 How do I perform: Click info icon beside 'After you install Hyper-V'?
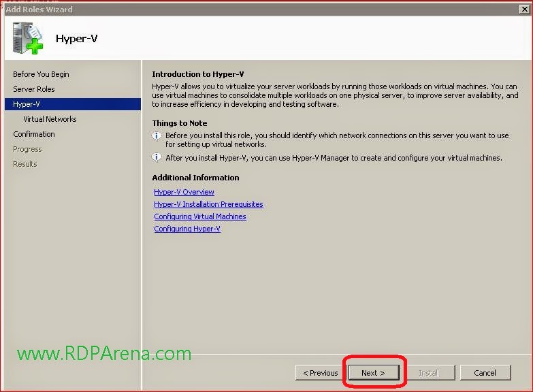click(x=157, y=157)
